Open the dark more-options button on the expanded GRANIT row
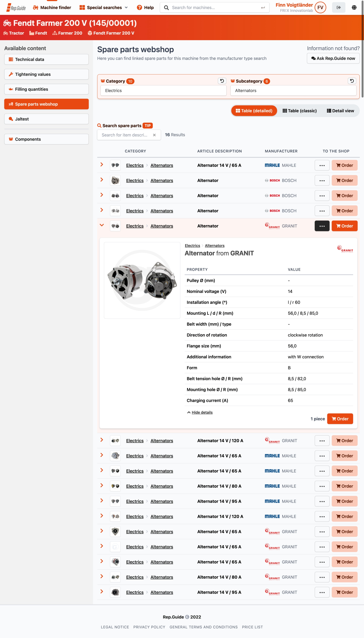 [322, 226]
